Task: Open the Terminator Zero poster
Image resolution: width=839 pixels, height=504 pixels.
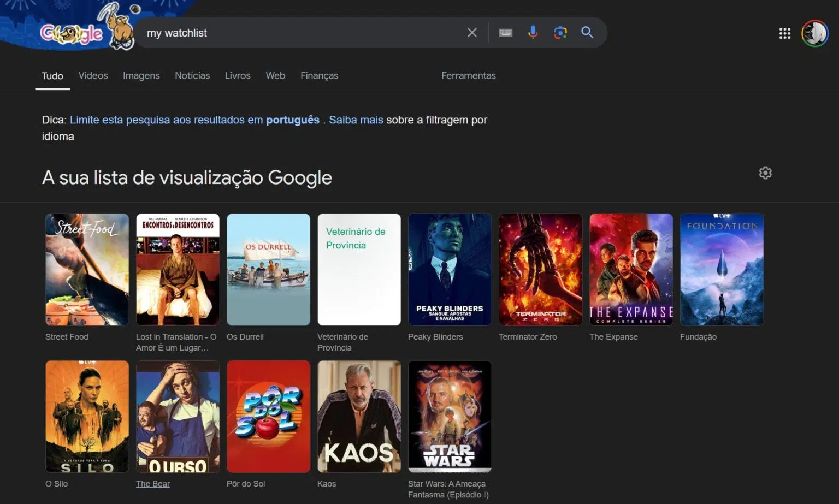Action: point(541,270)
